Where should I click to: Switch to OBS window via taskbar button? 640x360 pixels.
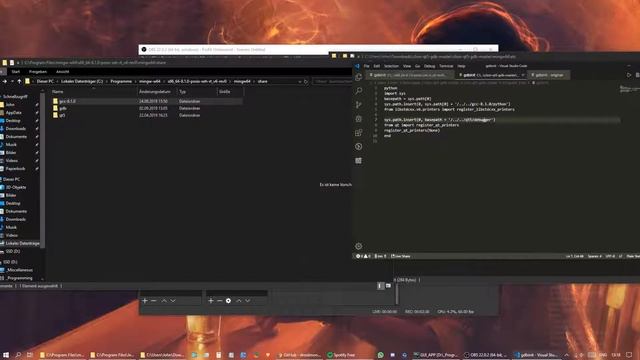click(x=485, y=355)
